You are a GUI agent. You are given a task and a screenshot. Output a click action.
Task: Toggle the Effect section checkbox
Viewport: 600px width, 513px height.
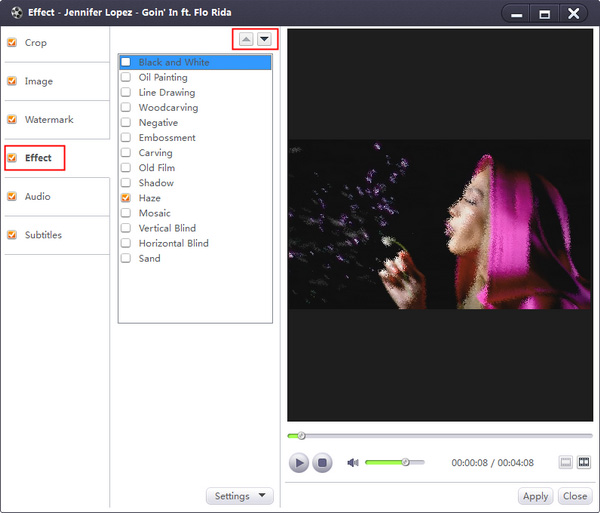point(12,158)
